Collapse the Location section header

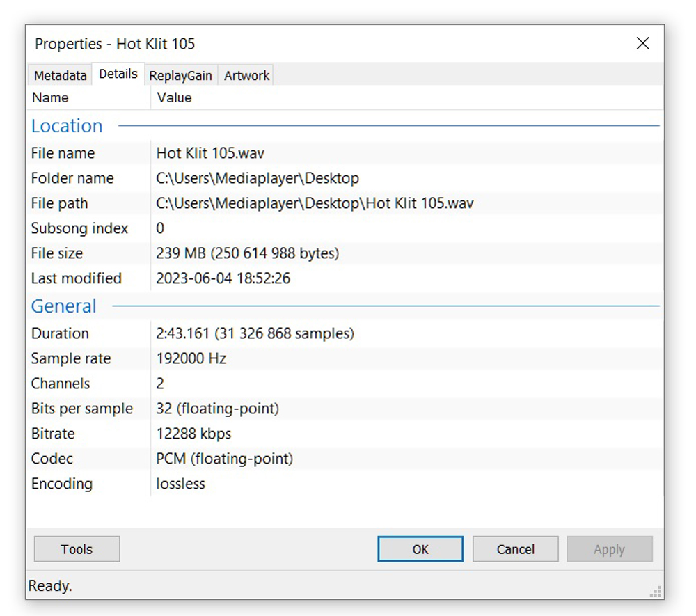click(x=67, y=126)
